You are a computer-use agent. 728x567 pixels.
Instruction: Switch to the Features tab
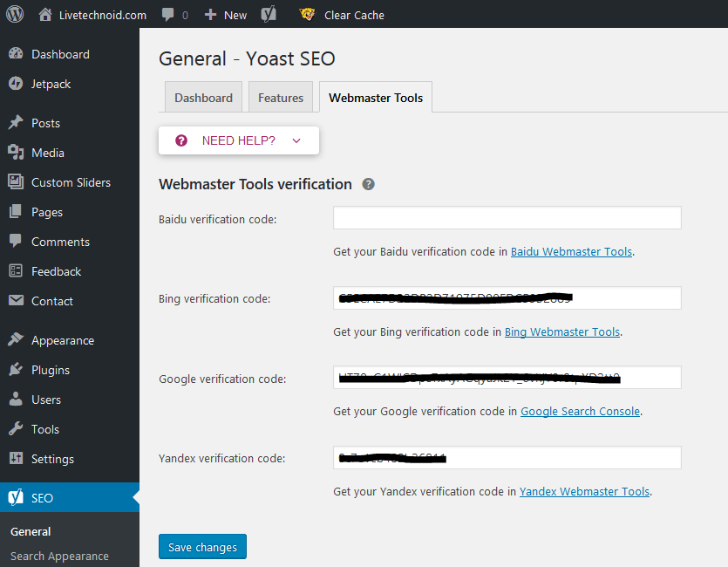(x=280, y=97)
